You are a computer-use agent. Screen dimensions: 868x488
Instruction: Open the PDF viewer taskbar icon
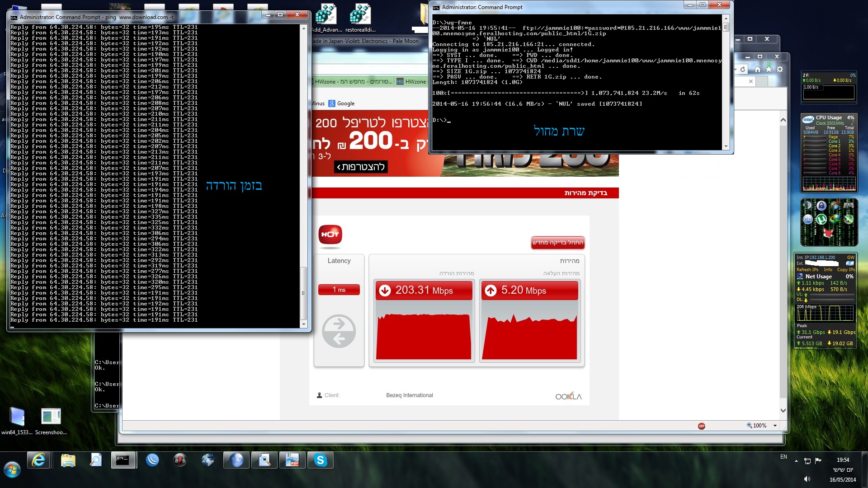[292, 460]
